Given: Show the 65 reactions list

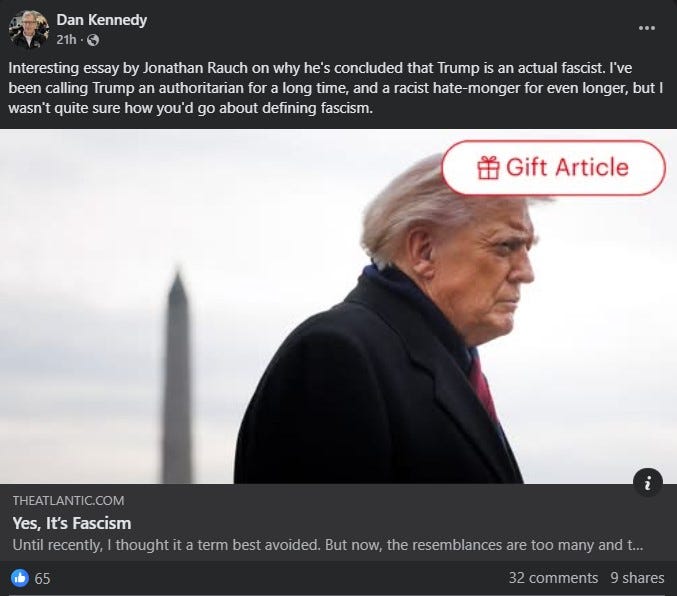Looking at the screenshot, I should click(x=42, y=578).
